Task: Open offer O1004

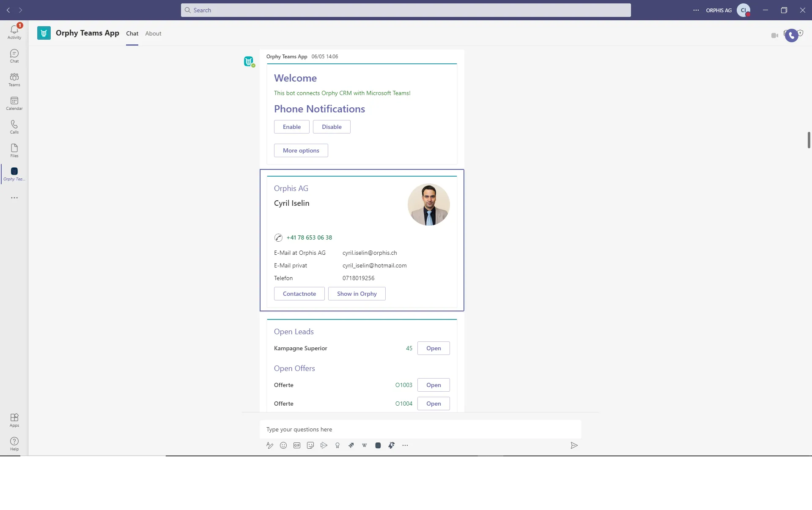Action: tap(433, 404)
